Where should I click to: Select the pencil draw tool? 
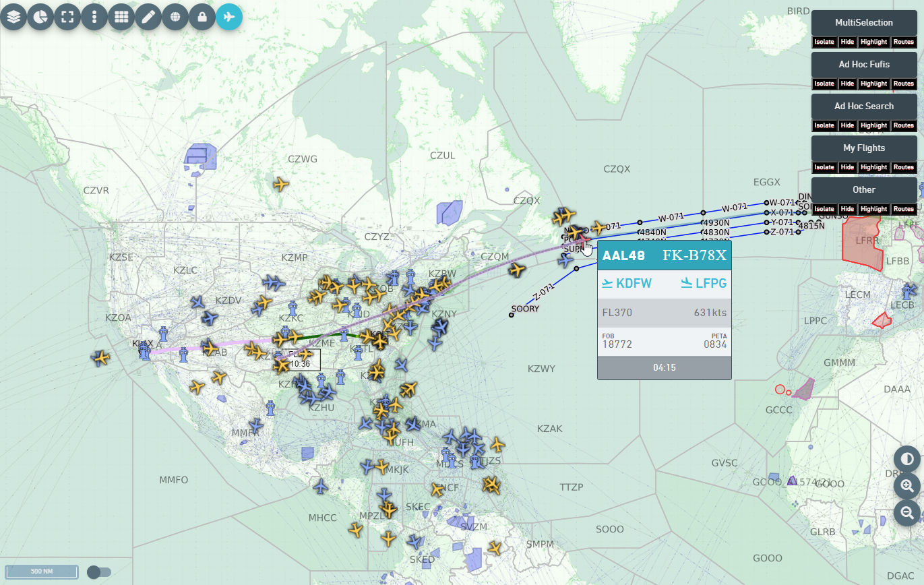click(148, 17)
